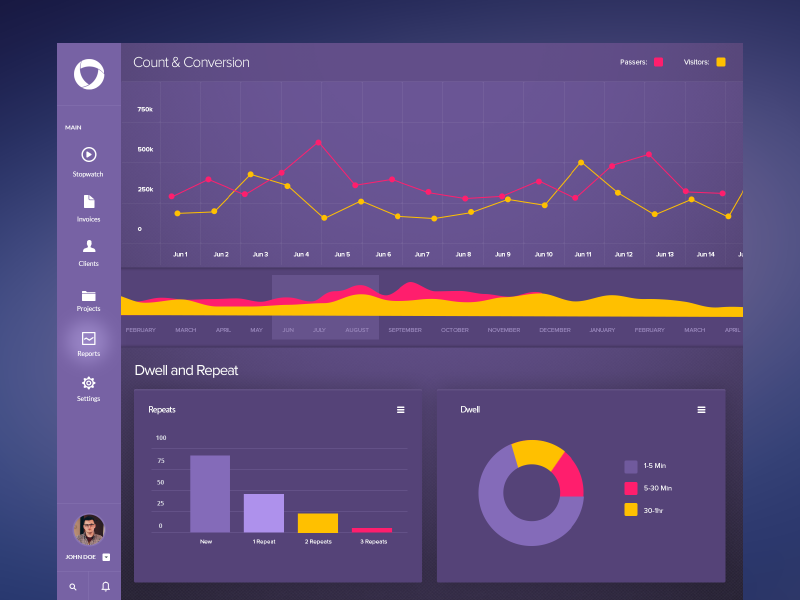Select DECEMBER on the month timeline
Screen dimensions: 800x600
[x=555, y=330]
